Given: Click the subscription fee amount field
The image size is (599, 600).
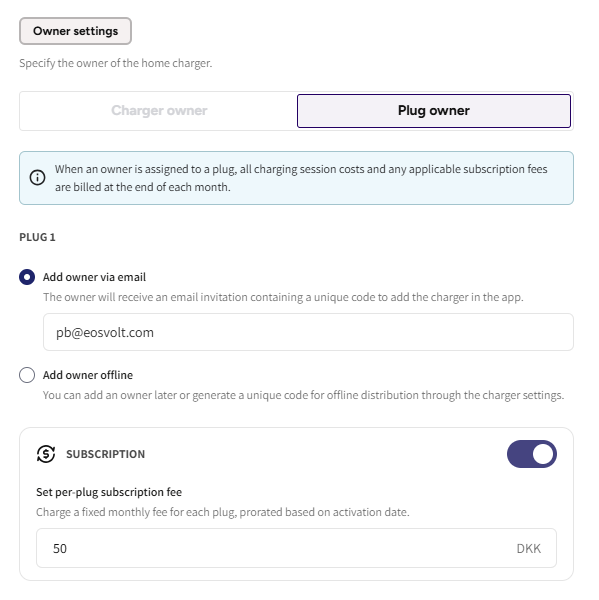Looking at the screenshot, I should click(296, 548).
